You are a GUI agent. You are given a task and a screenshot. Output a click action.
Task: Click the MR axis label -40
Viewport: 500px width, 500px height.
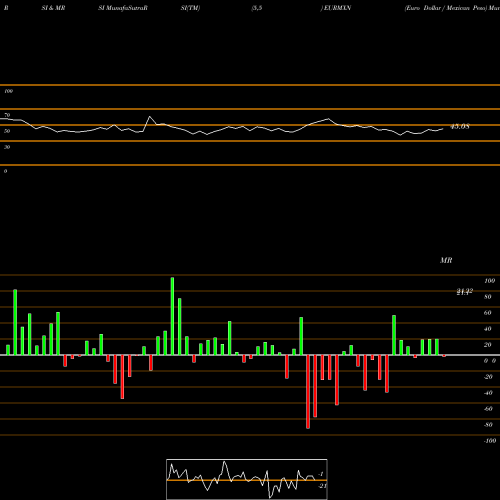[488, 393]
